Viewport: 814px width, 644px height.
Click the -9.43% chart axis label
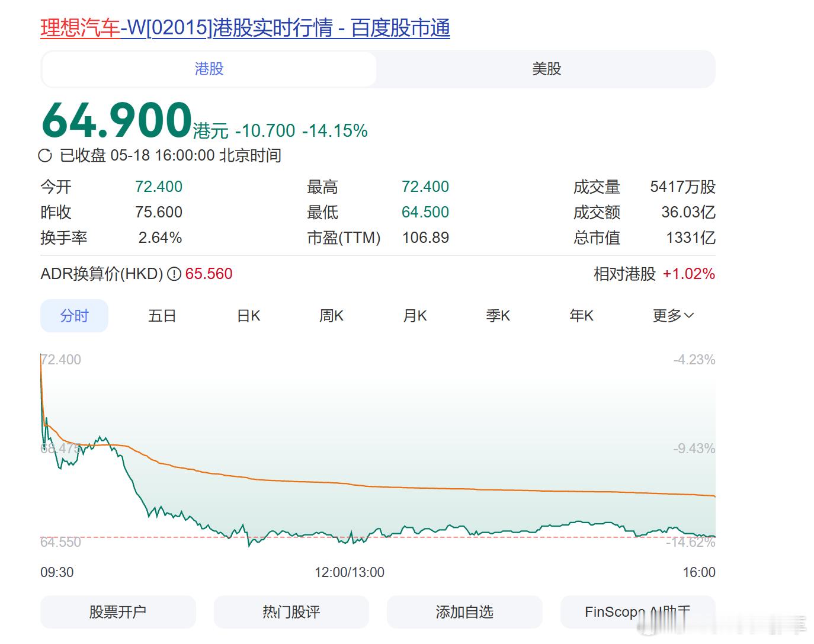tap(694, 448)
